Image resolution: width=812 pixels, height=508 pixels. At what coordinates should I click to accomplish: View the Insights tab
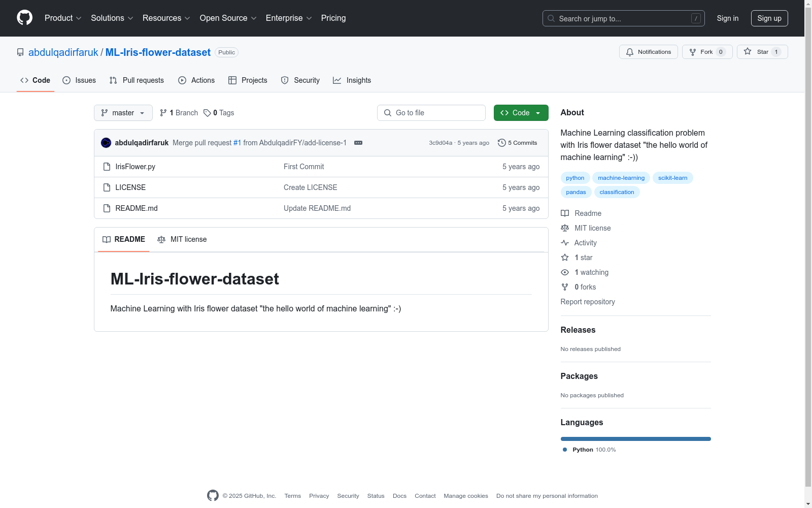(x=352, y=80)
